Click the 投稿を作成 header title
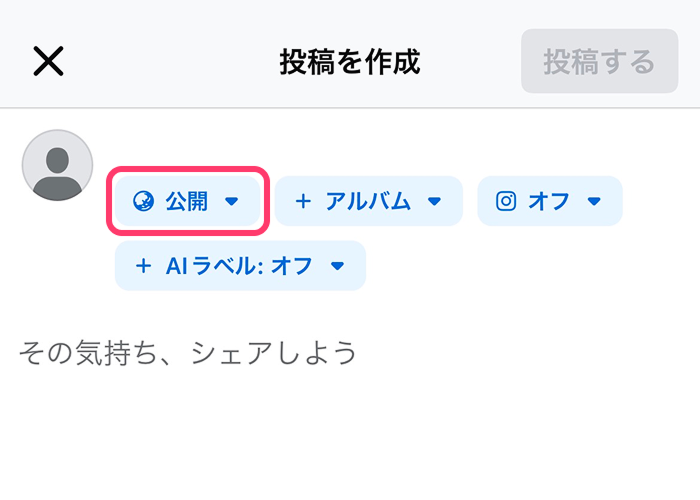The image size is (700, 500). tap(349, 62)
